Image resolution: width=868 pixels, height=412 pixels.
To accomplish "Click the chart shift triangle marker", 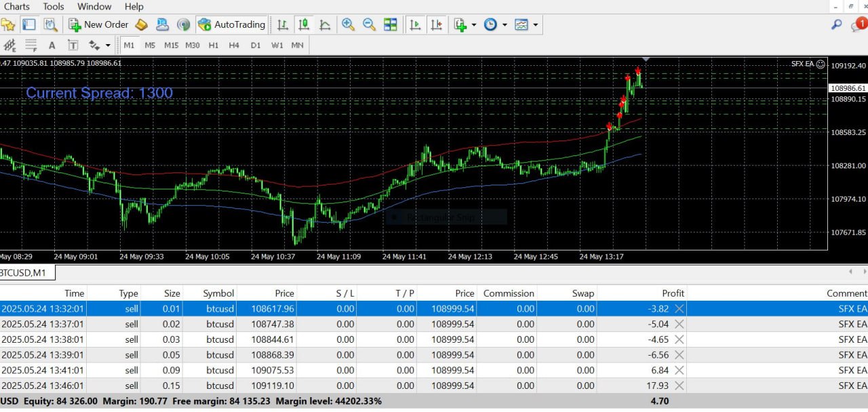I will [646, 60].
